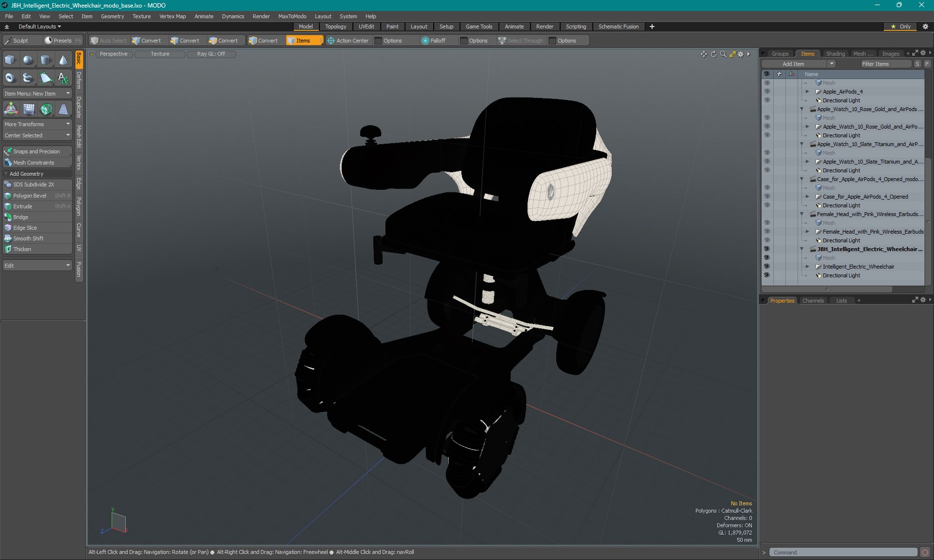Viewport: 934px width, 560px height.
Task: Select the cylinder primitive tool icon
Action: coord(45,60)
